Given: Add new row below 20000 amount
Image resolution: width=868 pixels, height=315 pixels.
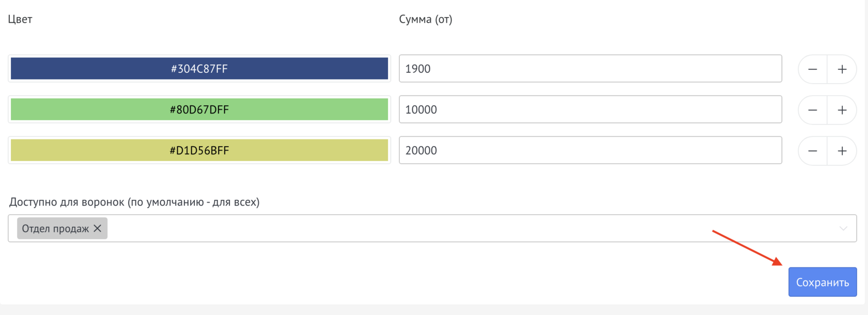Looking at the screenshot, I should tap(842, 151).
